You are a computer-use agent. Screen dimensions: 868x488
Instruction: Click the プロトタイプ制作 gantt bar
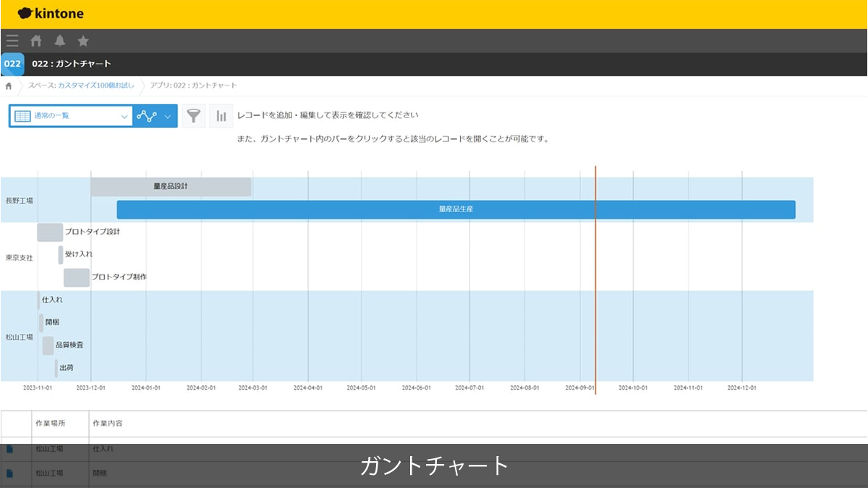pyautogui.click(x=77, y=277)
